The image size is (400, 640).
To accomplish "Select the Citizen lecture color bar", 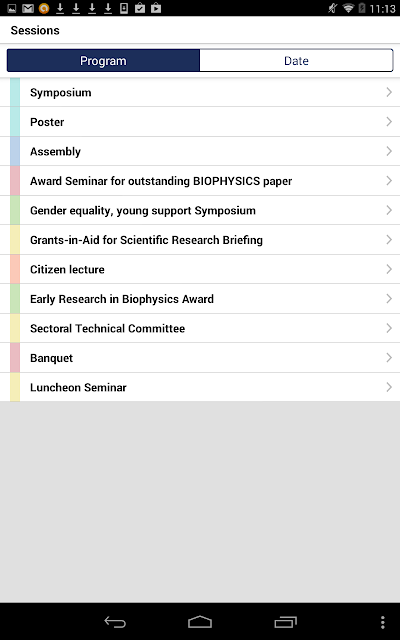I will tap(15, 269).
